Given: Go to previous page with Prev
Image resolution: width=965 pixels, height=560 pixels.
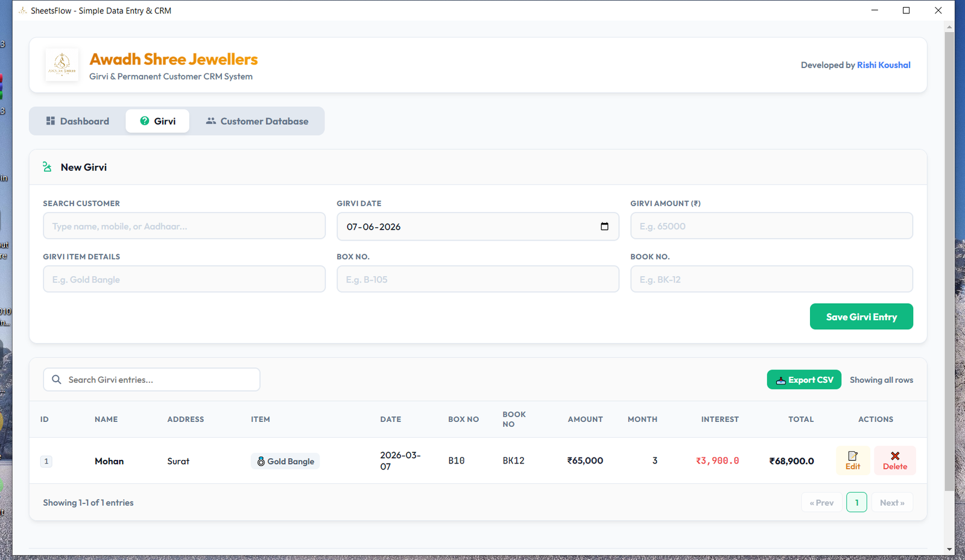Looking at the screenshot, I should point(821,503).
